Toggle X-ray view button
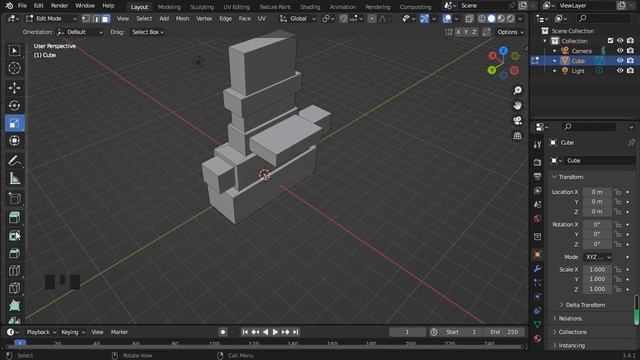The image size is (640, 360). pos(469,19)
